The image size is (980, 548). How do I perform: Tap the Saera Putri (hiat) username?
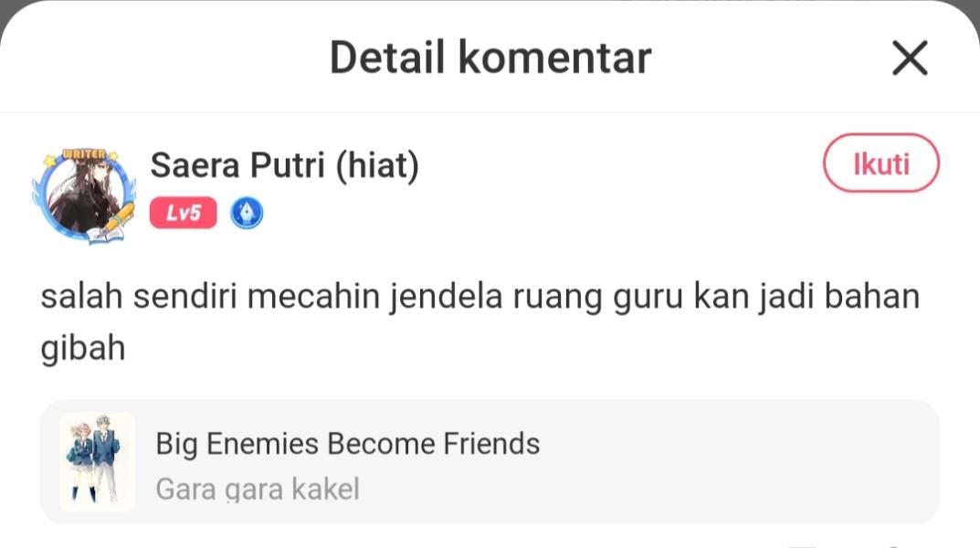pyautogui.click(x=284, y=165)
